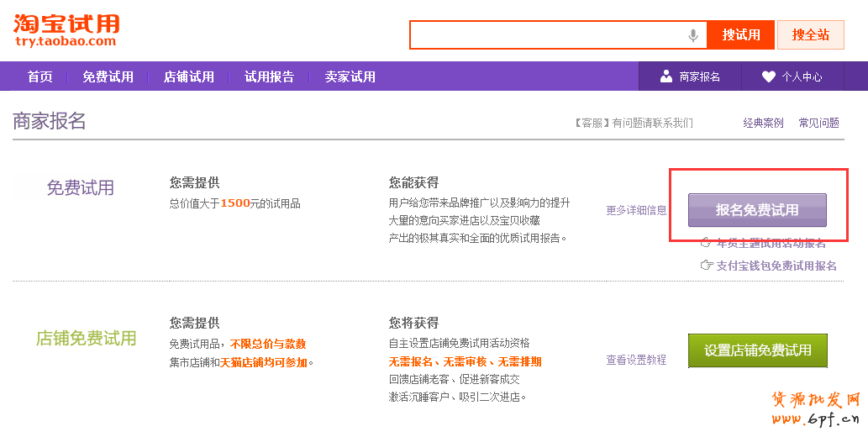Click the person icon beside 商家报名

pyautogui.click(x=666, y=76)
